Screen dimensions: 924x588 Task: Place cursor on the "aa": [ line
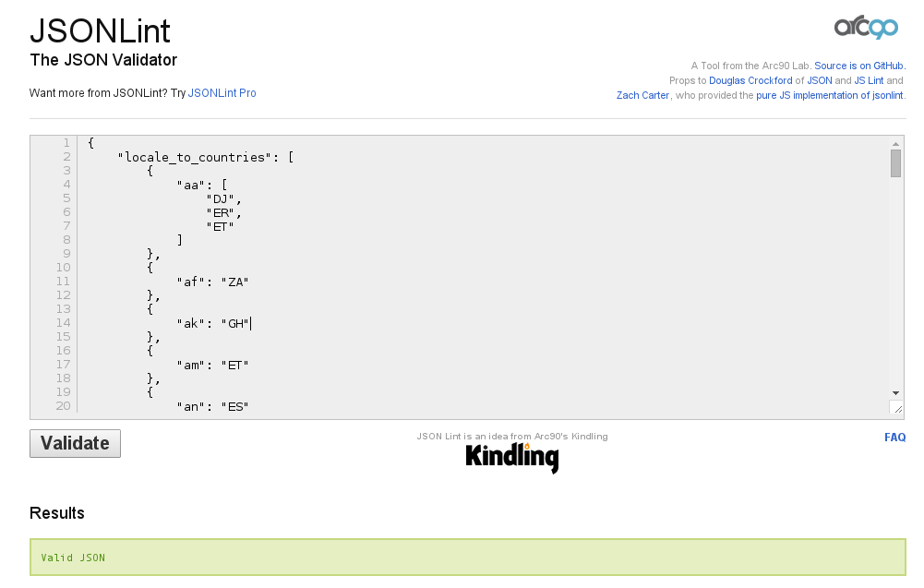pos(201,185)
